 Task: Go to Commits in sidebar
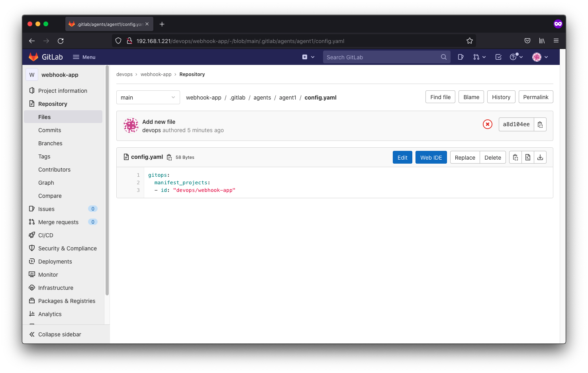coord(50,130)
